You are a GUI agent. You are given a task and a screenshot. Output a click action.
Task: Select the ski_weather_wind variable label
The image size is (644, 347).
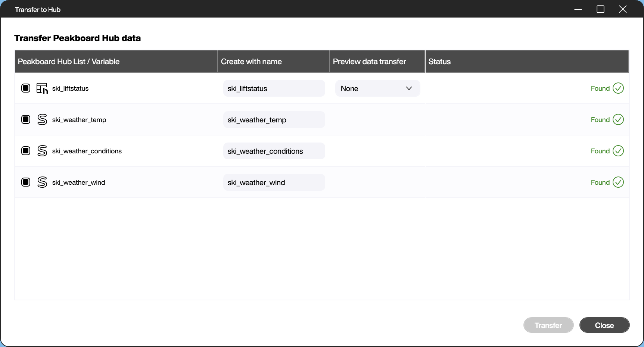pos(78,182)
